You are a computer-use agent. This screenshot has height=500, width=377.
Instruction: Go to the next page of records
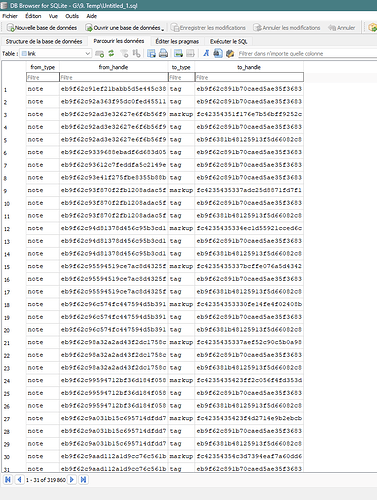[72, 480]
